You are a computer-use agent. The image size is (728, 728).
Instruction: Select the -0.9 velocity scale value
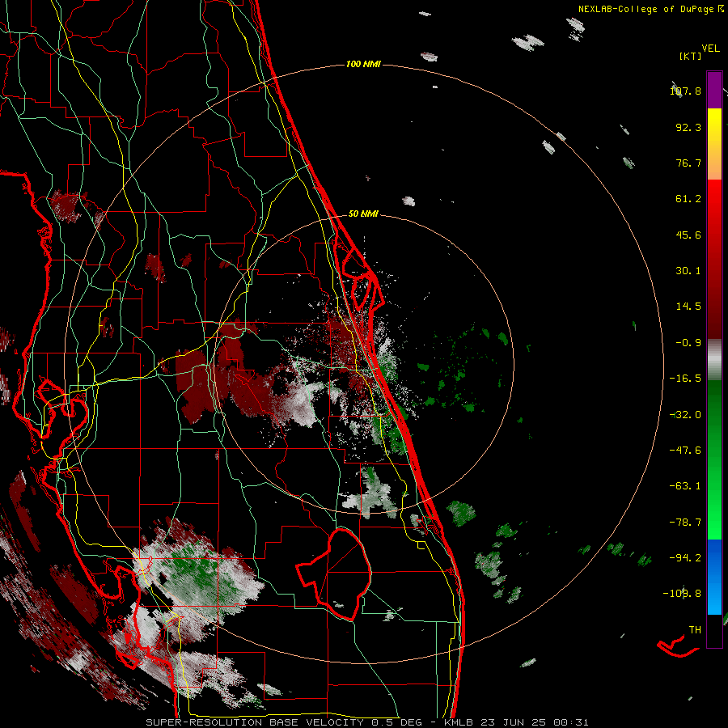[688, 343]
